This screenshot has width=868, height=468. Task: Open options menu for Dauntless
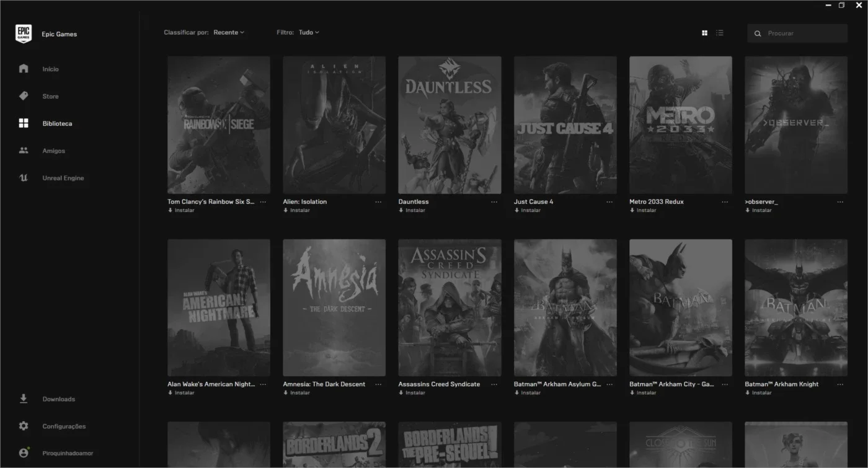(x=494, y=202)
